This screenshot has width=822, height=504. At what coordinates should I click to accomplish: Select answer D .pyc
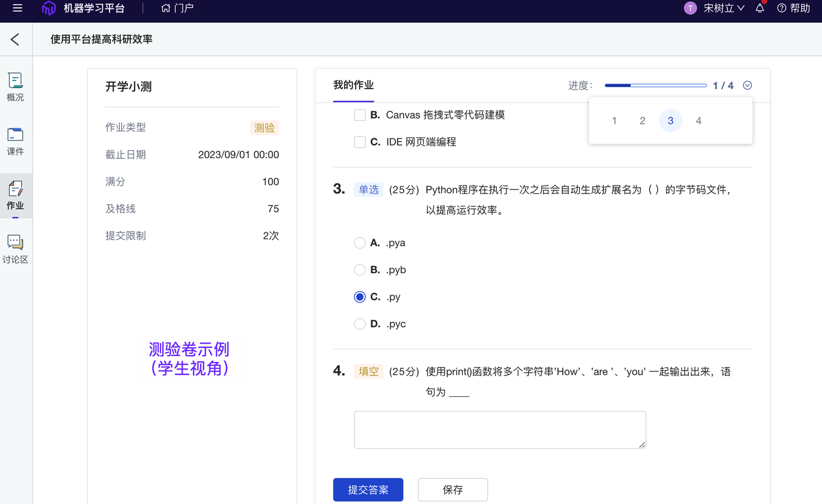point(360,324)
